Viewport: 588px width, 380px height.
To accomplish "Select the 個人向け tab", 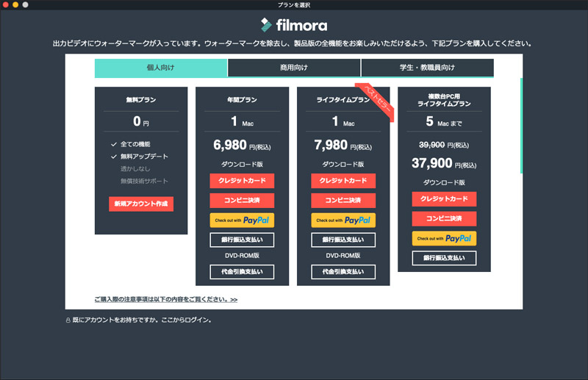I will click(x=160, y=68).
